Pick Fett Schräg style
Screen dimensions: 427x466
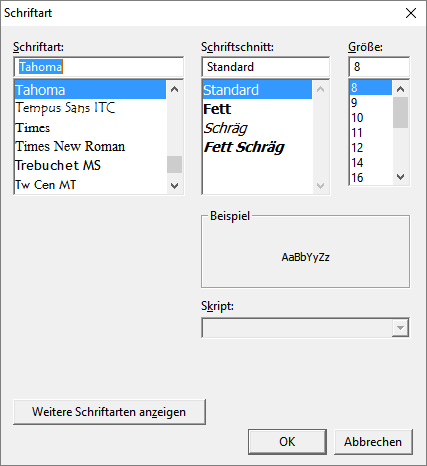point(257,147)
